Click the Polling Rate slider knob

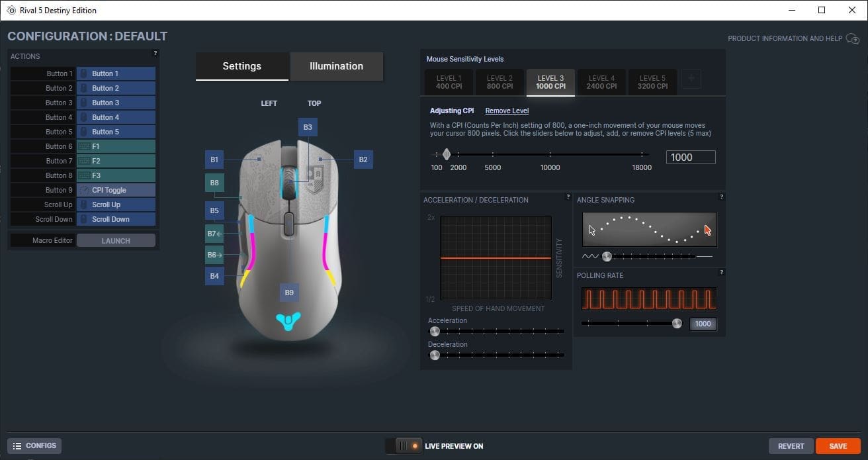[677, 323]
